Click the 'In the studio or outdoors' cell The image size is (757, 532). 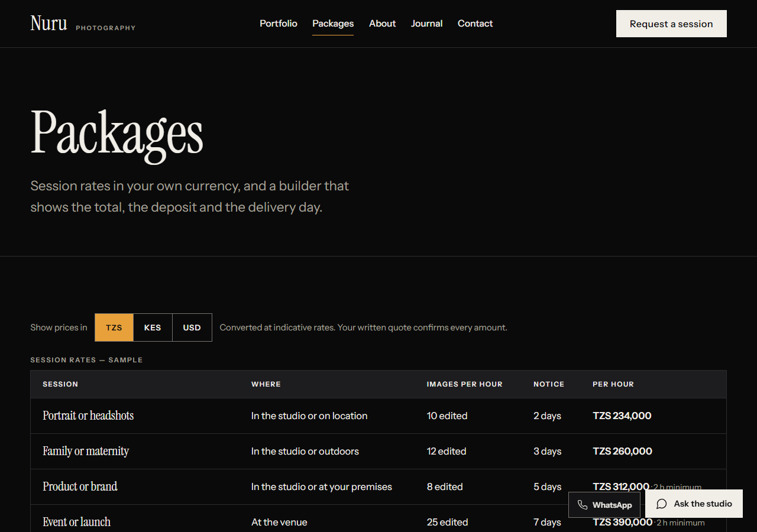(x=305, y=451)
